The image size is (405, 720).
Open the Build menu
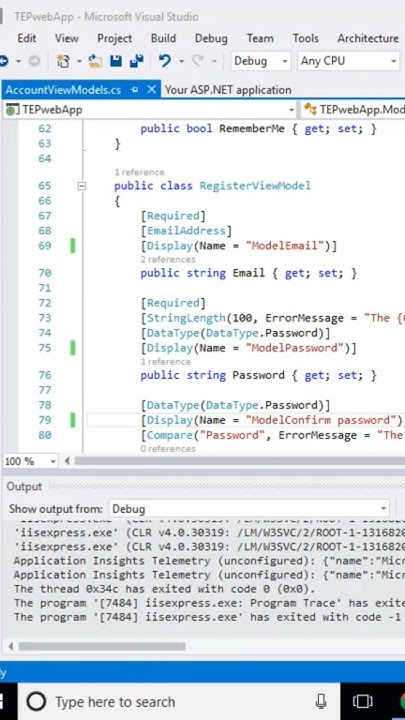163,39
